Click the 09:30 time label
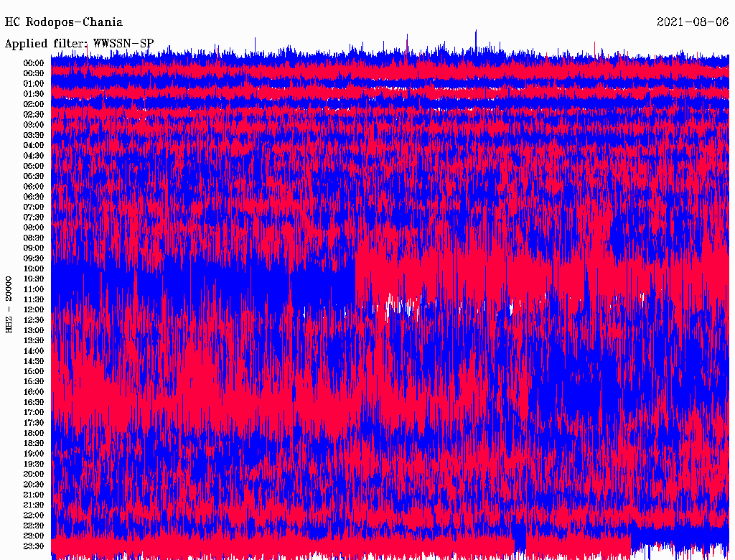Screen dimensions: 735x560 (34, 258)
